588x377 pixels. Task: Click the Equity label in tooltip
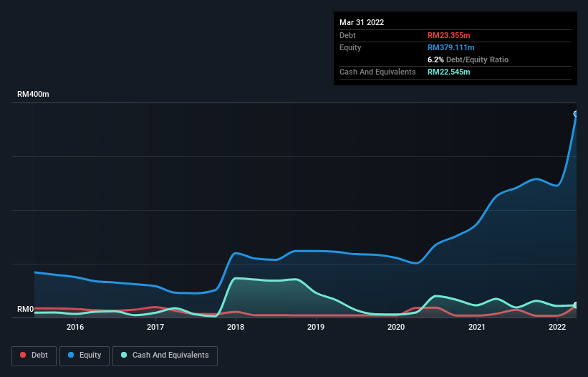(350, 47)
